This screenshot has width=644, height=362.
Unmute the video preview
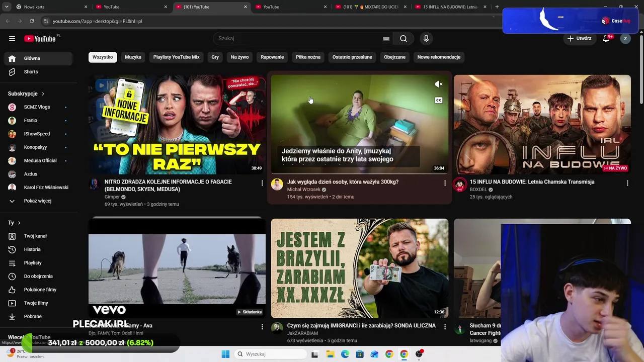point(439,84)
